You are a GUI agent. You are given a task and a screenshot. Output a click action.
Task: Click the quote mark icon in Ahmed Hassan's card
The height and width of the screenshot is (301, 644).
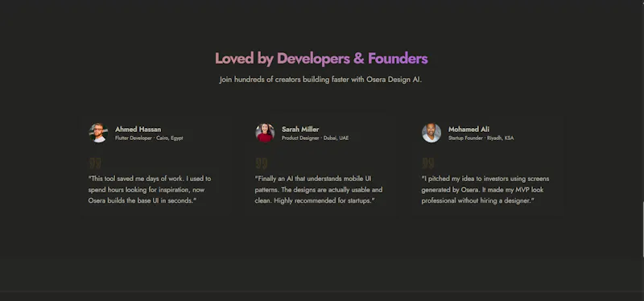pos(95,163)
